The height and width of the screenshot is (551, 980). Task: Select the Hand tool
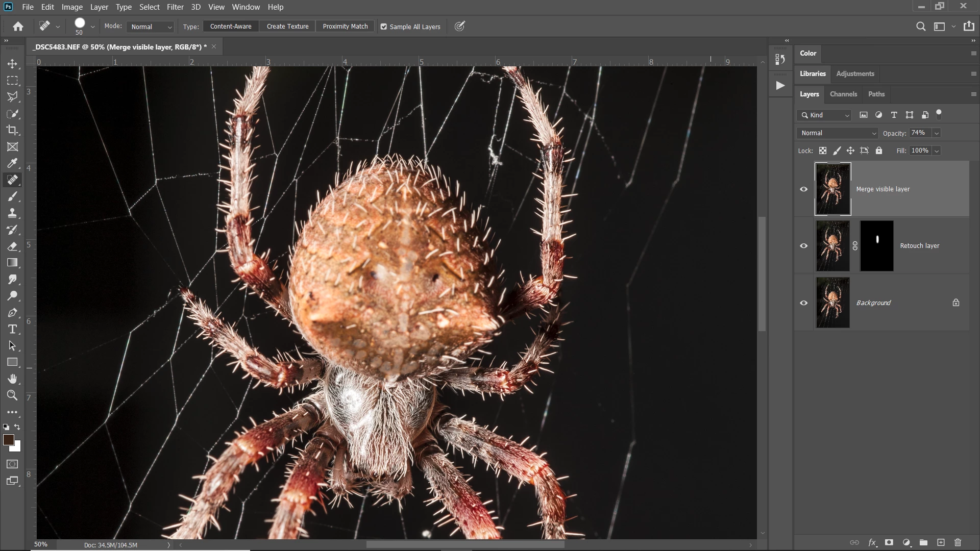coord(12,379)
